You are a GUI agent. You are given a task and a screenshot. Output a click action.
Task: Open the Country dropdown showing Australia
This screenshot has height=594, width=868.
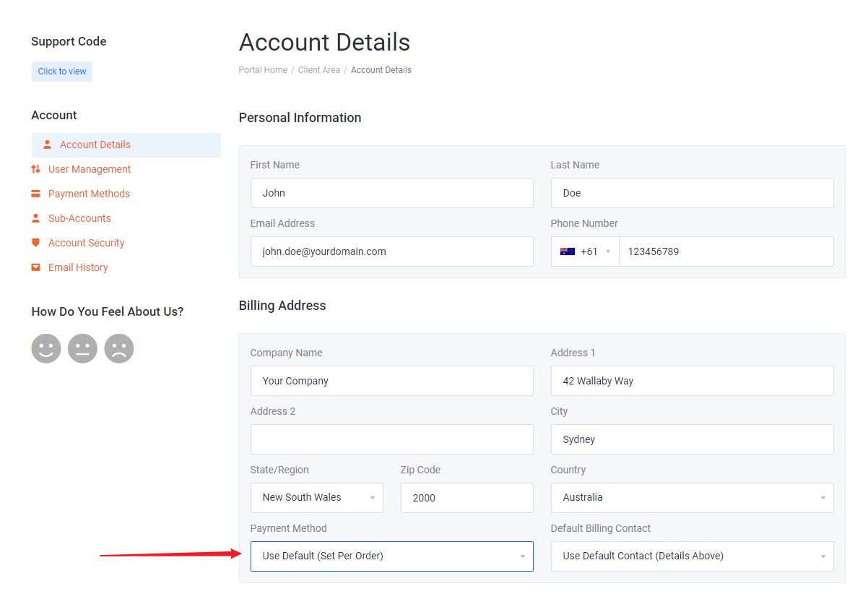tap(692, 498)
